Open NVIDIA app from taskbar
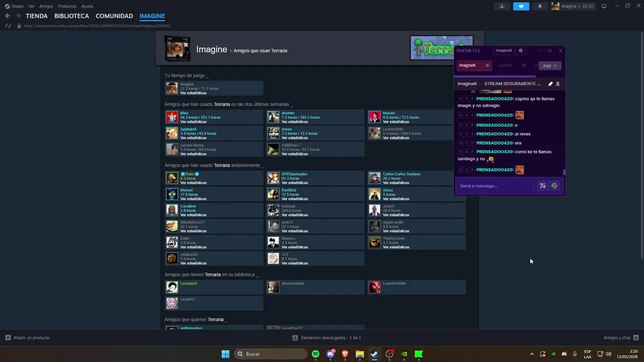This screenshot has width=644, height=362. [x=404, y=354]
